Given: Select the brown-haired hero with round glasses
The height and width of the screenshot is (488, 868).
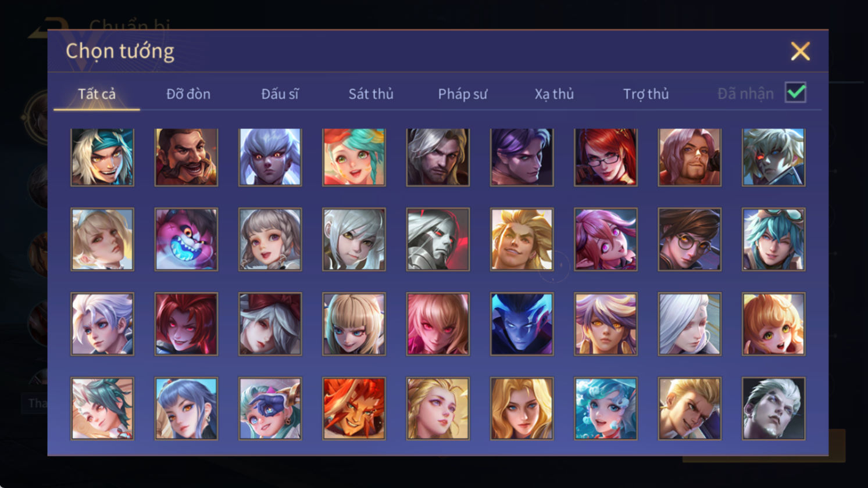Looking at the screenshot, I should (x=690, y=239).
